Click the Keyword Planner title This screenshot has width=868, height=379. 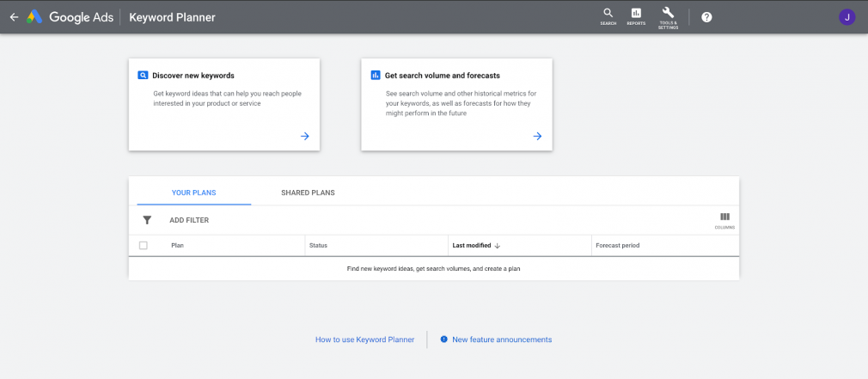pos(172,17)
